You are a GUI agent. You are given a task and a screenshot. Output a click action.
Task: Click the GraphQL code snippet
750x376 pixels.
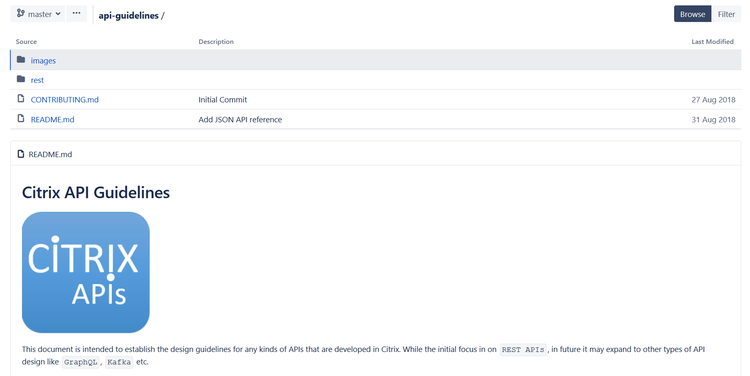(80, 362)
